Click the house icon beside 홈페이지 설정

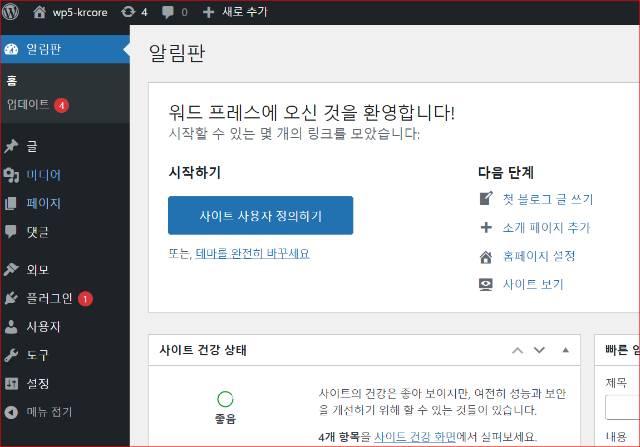pyautogui.click(x=486, y=257)
